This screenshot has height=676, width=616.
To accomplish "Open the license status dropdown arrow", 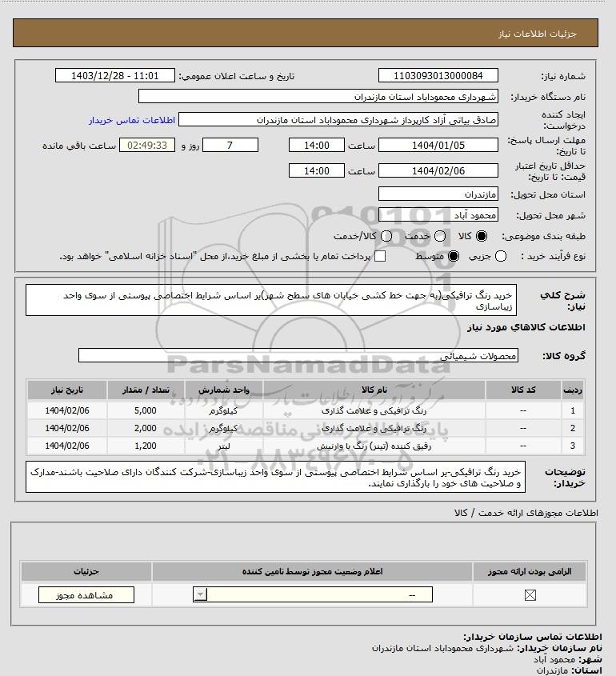I will pos(200,595).
